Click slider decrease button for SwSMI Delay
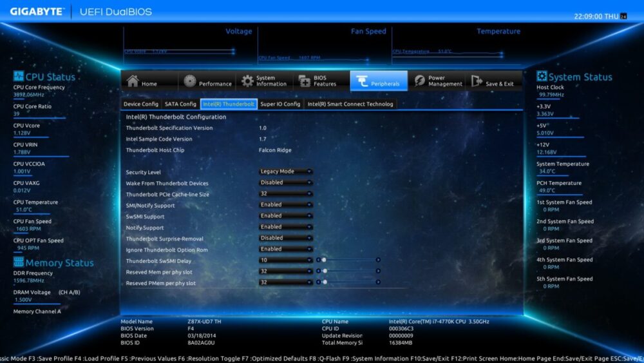Screen dimensions: 644x363 pos(318,260)
